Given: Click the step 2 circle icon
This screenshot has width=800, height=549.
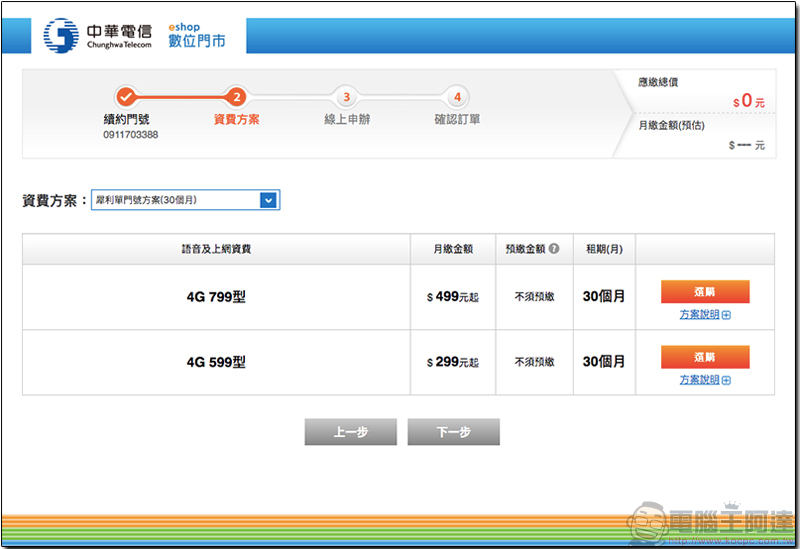Looking at the screenshot, I should click(236, 97).
